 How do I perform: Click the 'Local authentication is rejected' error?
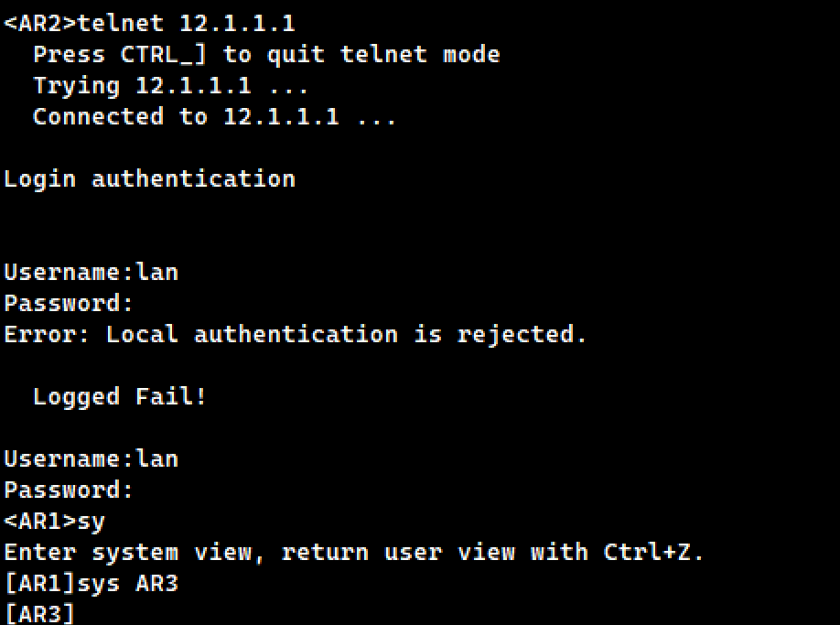pos(296,335)
